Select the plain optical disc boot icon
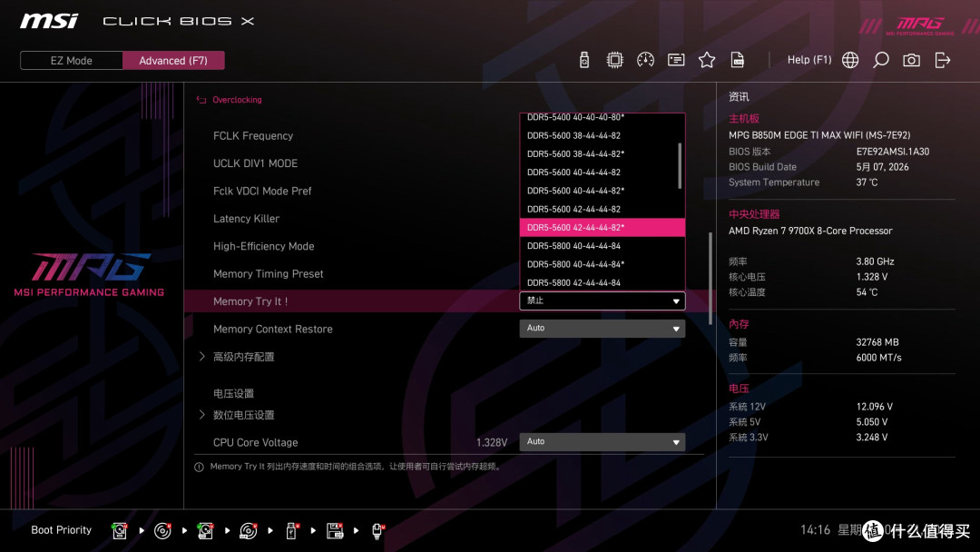980x552 pixels. point(162,531)
